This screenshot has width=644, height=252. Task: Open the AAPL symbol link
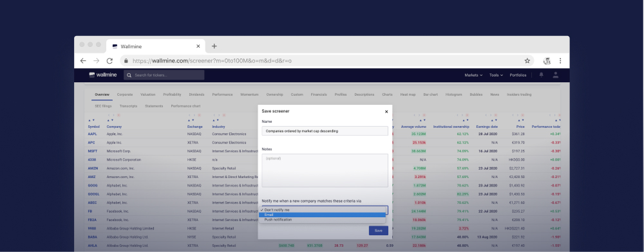coord(91,134)
